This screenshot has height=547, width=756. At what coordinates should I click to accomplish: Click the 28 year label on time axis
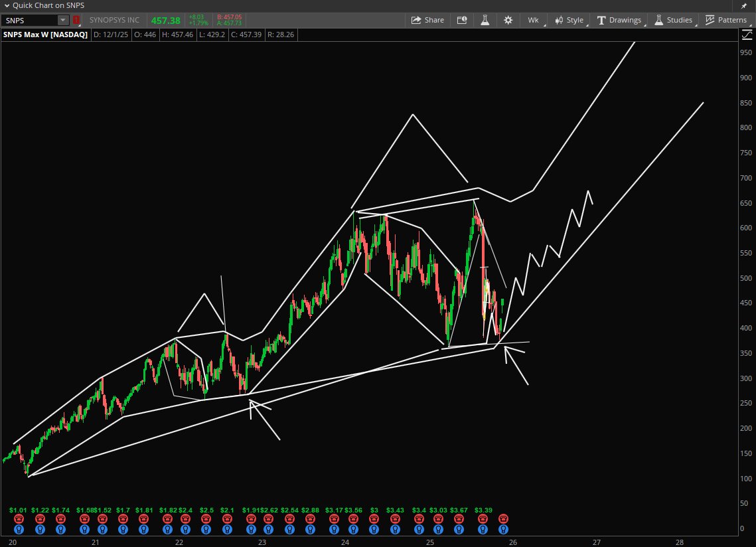coord(680,542)
